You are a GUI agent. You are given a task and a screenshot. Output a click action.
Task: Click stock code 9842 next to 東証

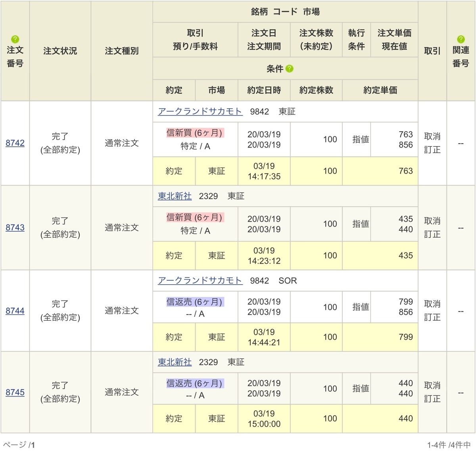pos(259,112)
